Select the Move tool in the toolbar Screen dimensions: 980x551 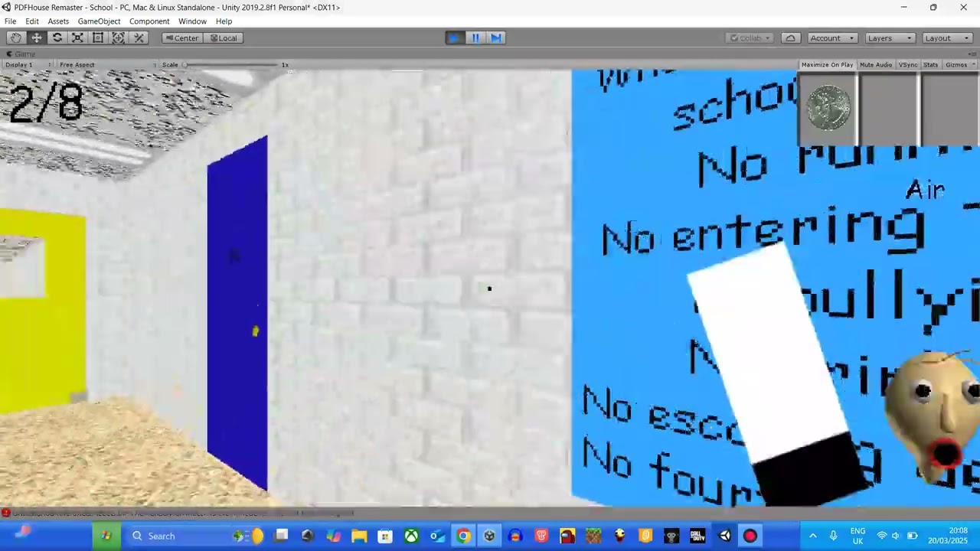pyautogui.click(x=36, y=37)
